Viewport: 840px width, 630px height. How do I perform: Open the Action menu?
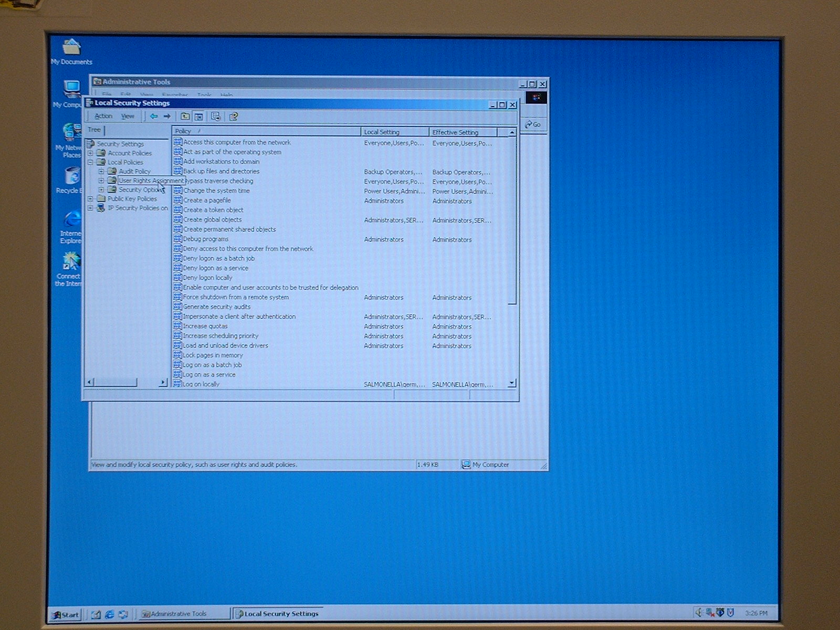pyautogui.click(x=103, y=117)
